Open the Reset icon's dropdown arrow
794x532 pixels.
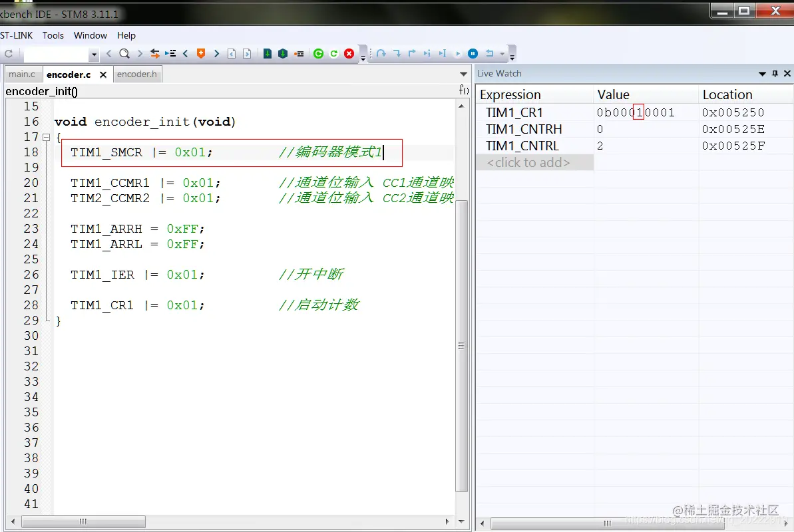pyautogui.click(x=502, y=54)
